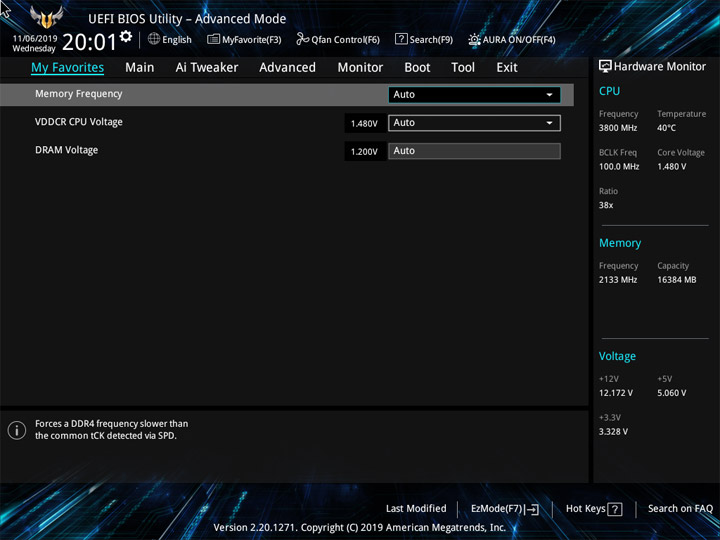The height and width of the screenshot is (540, 720).
Task: Click the Core Voltage 1.480 V reading
Action: click(x=671, y=167)
